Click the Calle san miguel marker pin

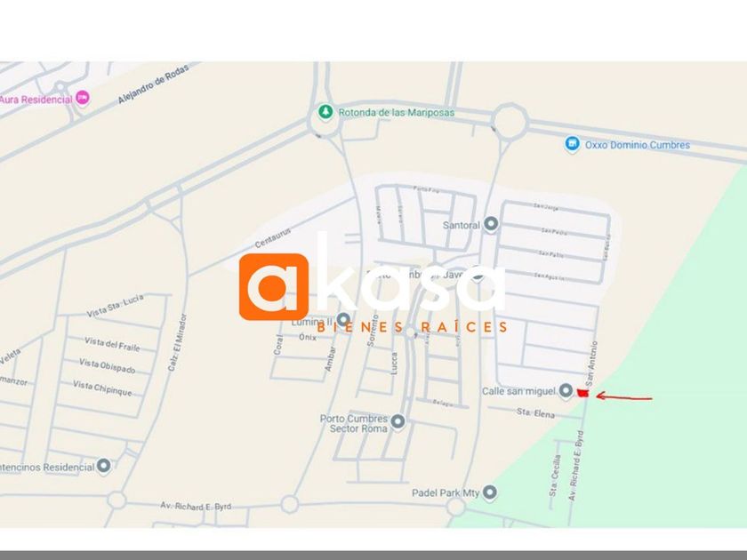[x=566, y=391]
